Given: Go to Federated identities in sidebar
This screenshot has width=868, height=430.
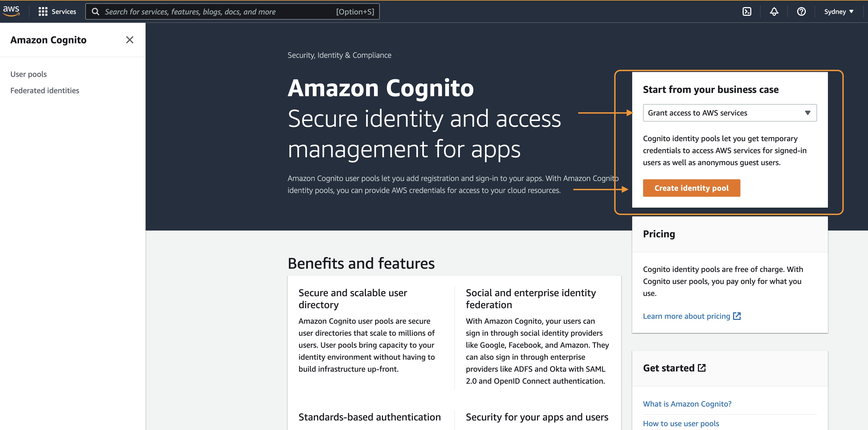Looking at the screenshot, I should click(x=45, y=90).
